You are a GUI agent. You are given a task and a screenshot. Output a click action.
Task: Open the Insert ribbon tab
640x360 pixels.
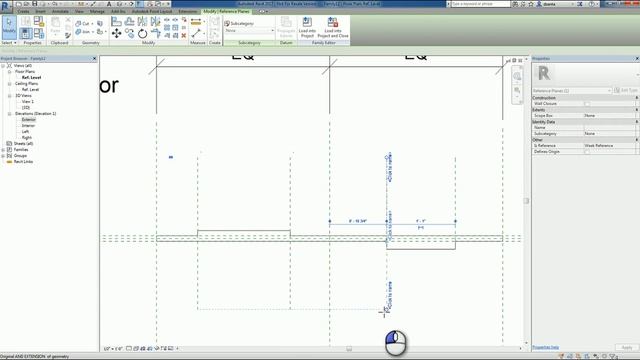(40, 11)
